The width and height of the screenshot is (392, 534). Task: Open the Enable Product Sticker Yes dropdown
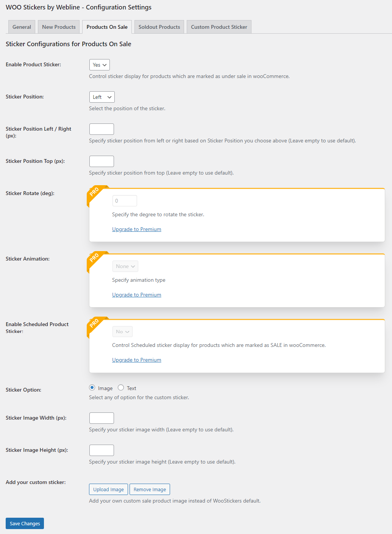[100, 65]
